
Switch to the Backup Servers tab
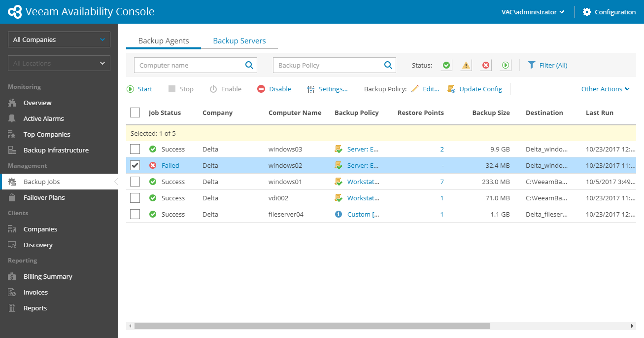(x=239, y=41)
